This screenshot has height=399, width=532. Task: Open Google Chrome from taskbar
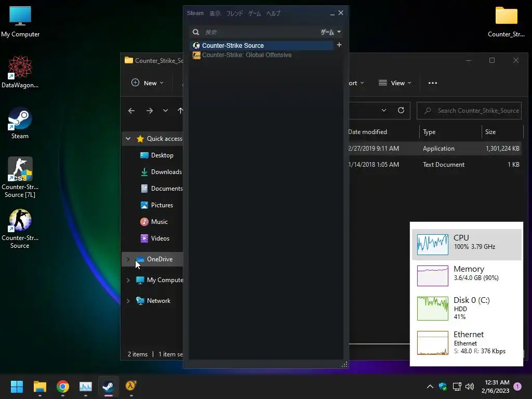click(x=63, y=387)
